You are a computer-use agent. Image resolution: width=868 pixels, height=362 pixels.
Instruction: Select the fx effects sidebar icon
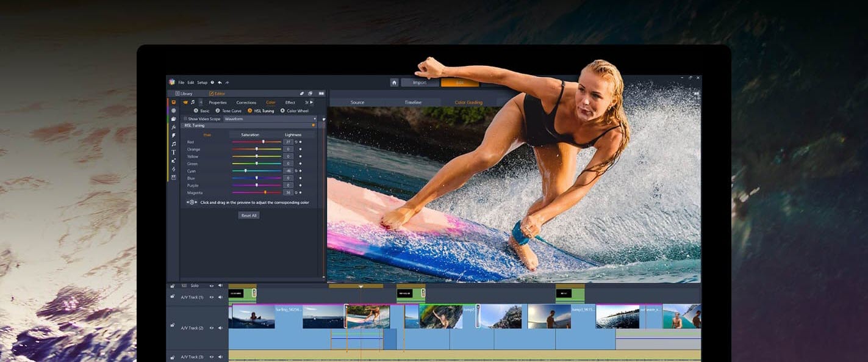click(x=173, y=127)
